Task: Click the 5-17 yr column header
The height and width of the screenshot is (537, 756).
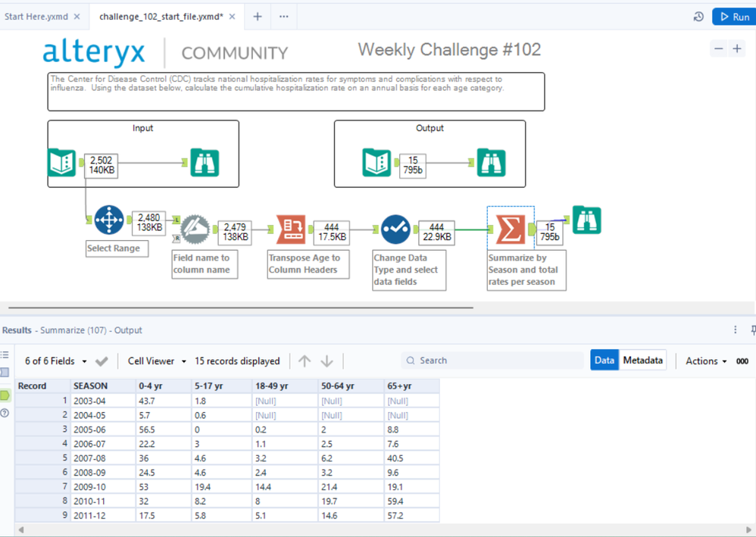Action: tap(222, 386)
